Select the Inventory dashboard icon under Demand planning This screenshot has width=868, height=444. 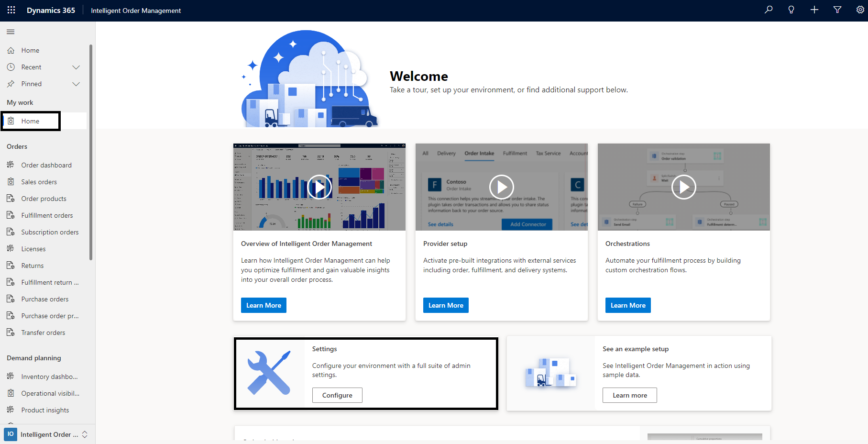pyautogui.click(x=11, y=376)
